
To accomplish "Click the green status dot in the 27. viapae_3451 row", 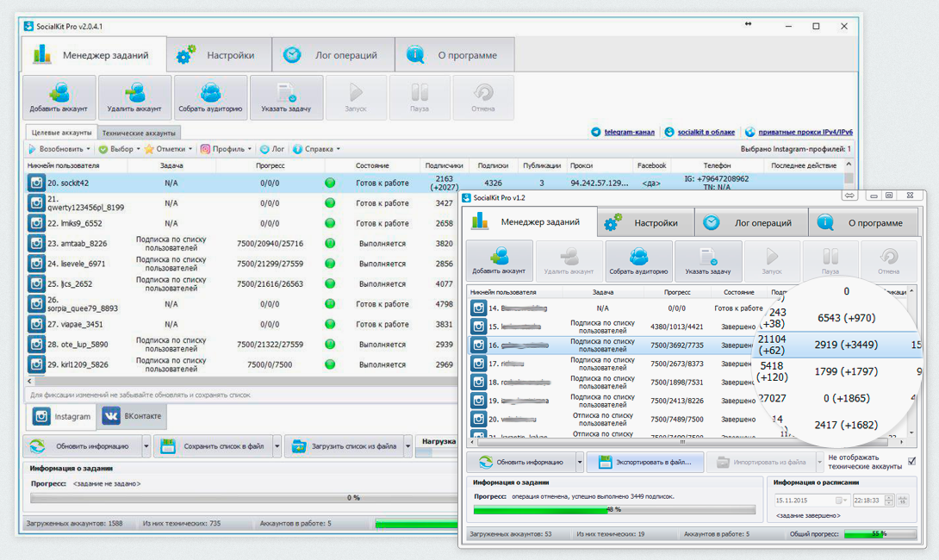I will (330, 324).
